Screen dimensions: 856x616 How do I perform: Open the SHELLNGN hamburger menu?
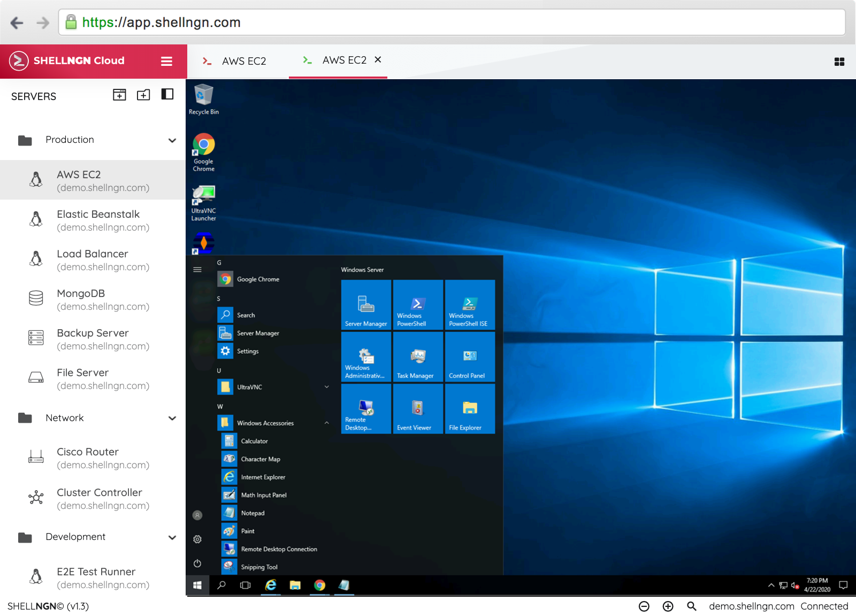click(x=166, y=61)
